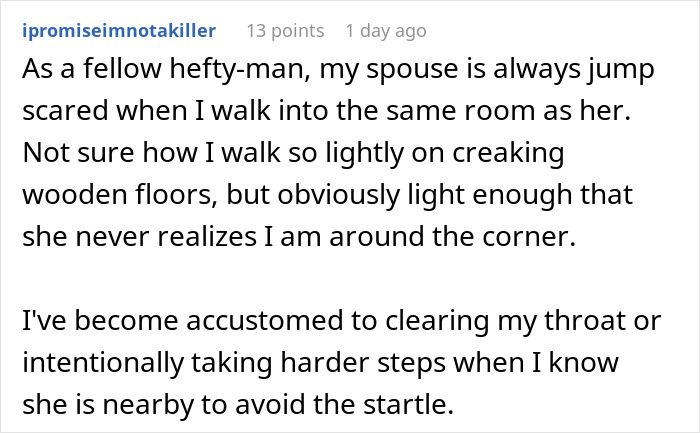Screen dimensions: 700x433
Task: Open the ipromiseimnotakiller user profile
Action: (119, 31)
